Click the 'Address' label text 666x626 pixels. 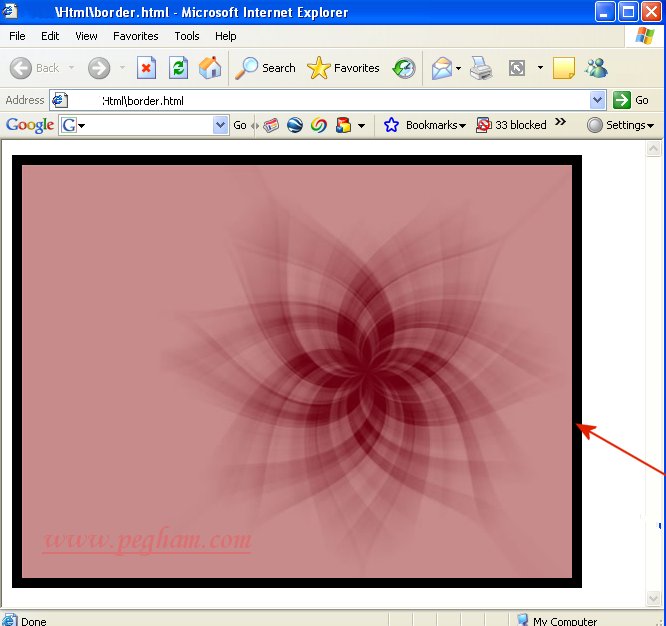coord(25,100)
